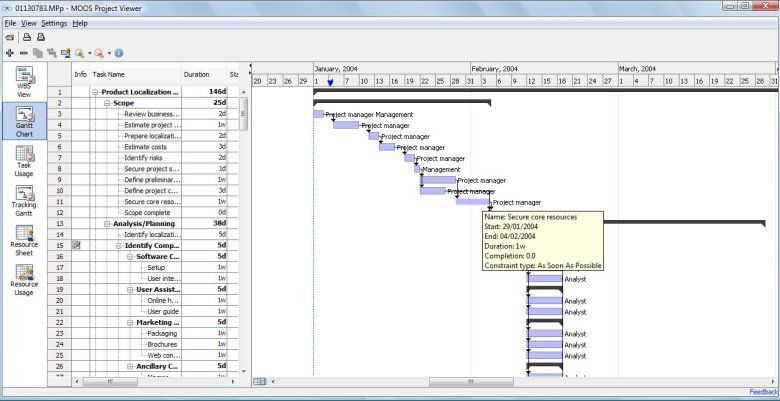Open the File menu
This screenshot has height=401, width=780.
click(x=10, y=22)
